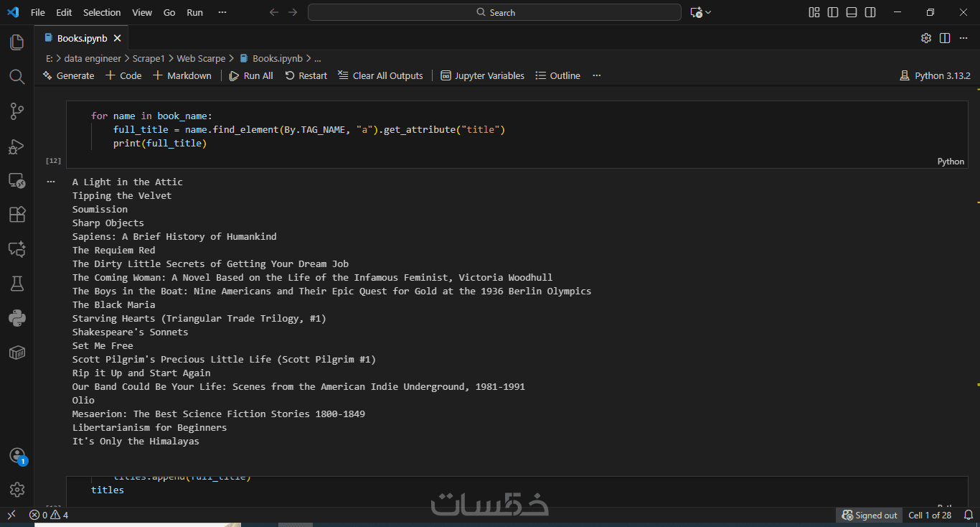Restart the notebook kernel
The image size is (980, 527).
pos(306,75)
